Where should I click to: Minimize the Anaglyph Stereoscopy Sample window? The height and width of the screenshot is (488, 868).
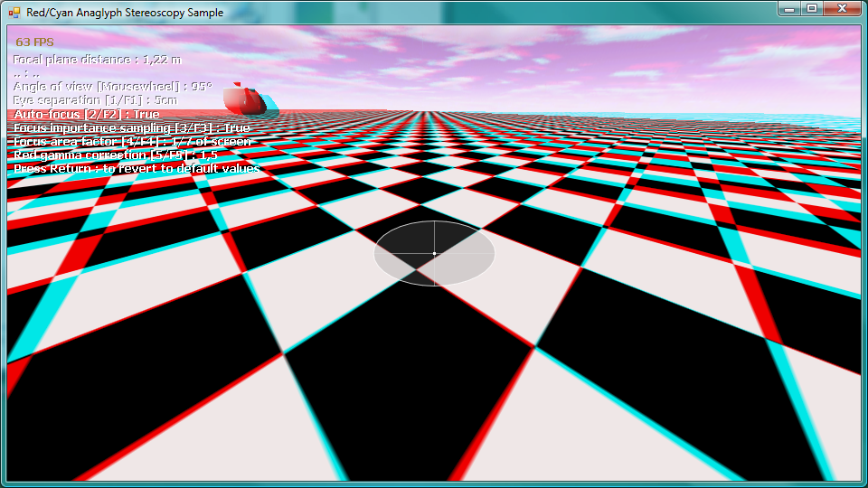[x=790, y=8]
